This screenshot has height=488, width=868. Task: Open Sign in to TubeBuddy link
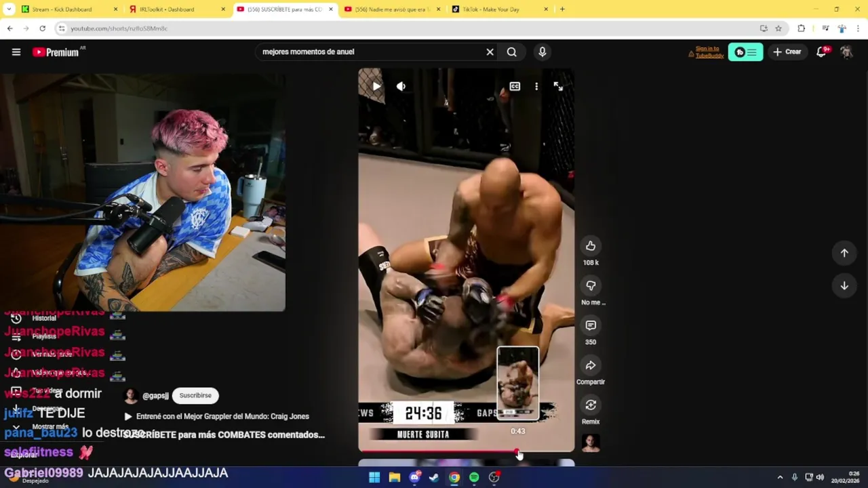[x=709, y=52]
